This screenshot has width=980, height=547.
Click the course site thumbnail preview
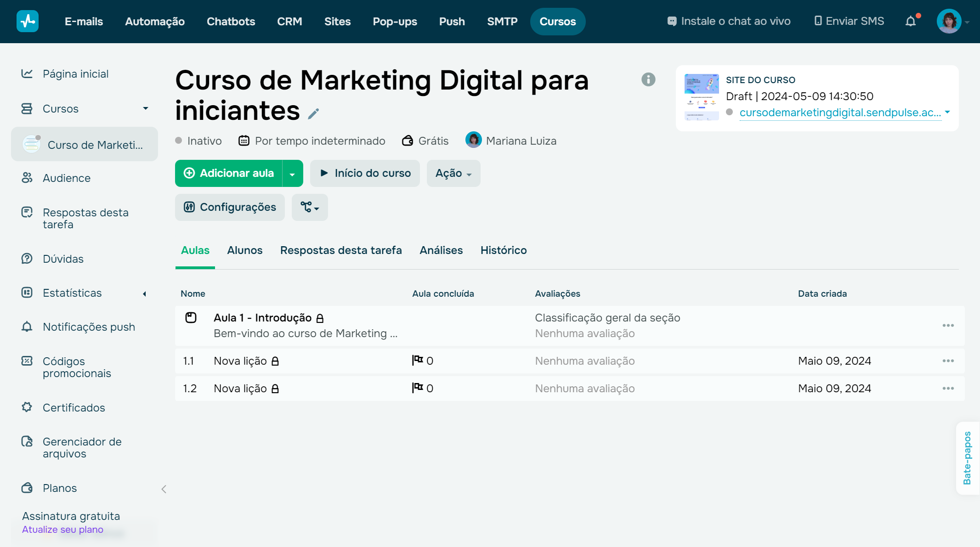(701, 96)
